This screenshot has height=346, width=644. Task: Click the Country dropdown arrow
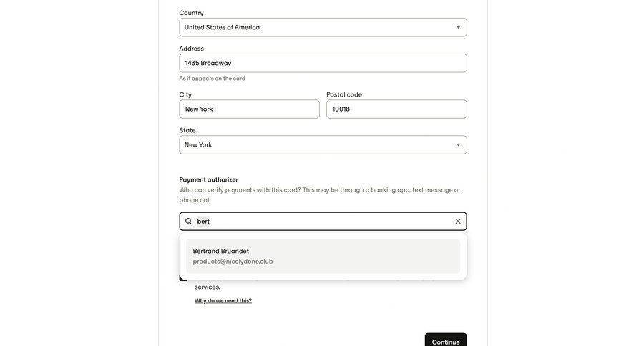click(459, 28)
